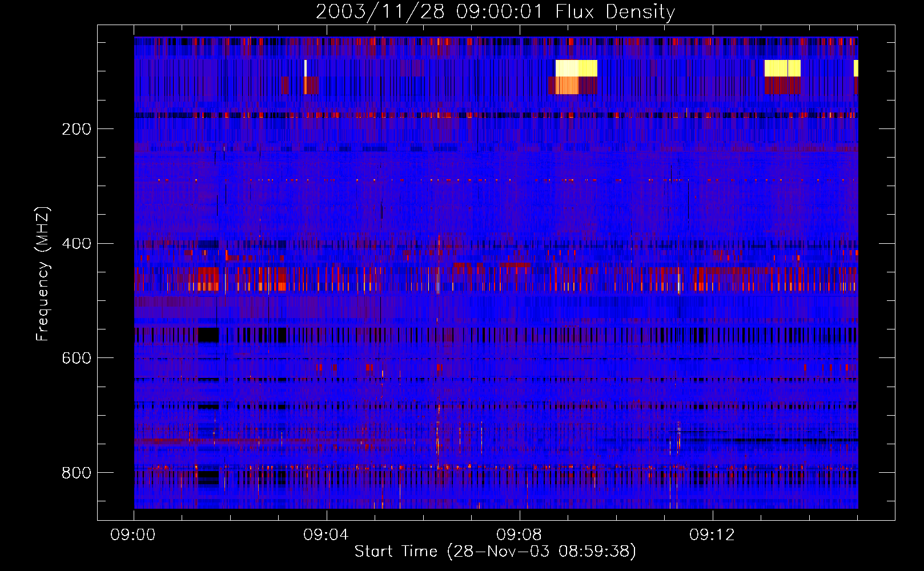This screenshot has height=571, width=924.
Task: Click the 600 frequency tick label
Action: (77, 358)
